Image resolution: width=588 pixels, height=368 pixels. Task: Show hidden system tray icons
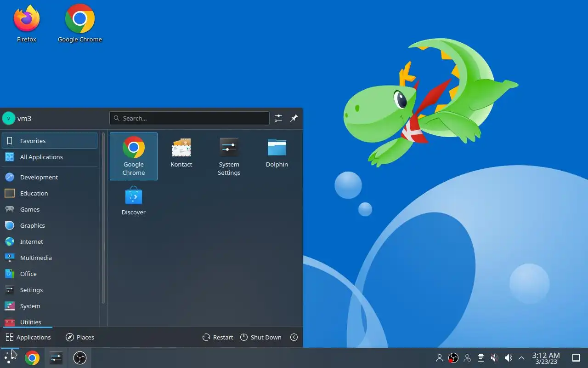[x=521, y=358]
